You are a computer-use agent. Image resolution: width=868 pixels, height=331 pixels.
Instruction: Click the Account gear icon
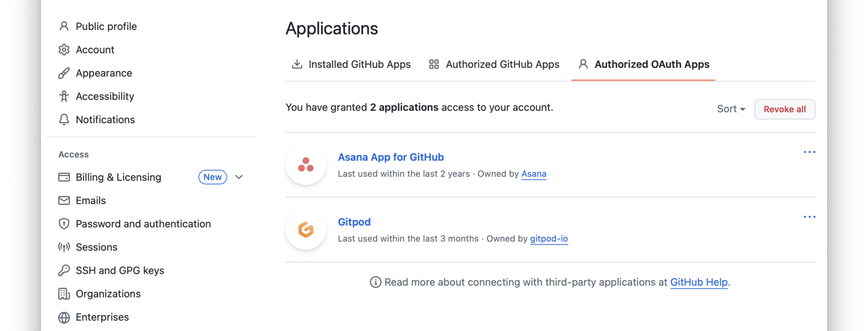click(x=64, y=49)
